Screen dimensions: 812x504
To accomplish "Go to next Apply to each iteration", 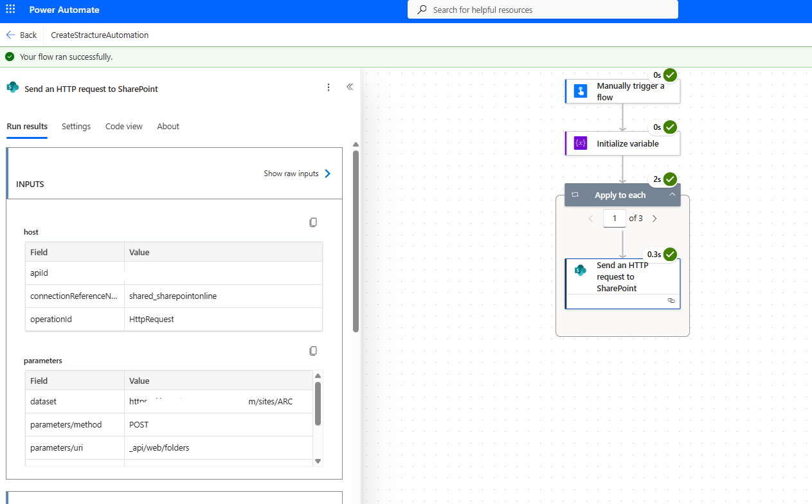I will tap(654, 219).
